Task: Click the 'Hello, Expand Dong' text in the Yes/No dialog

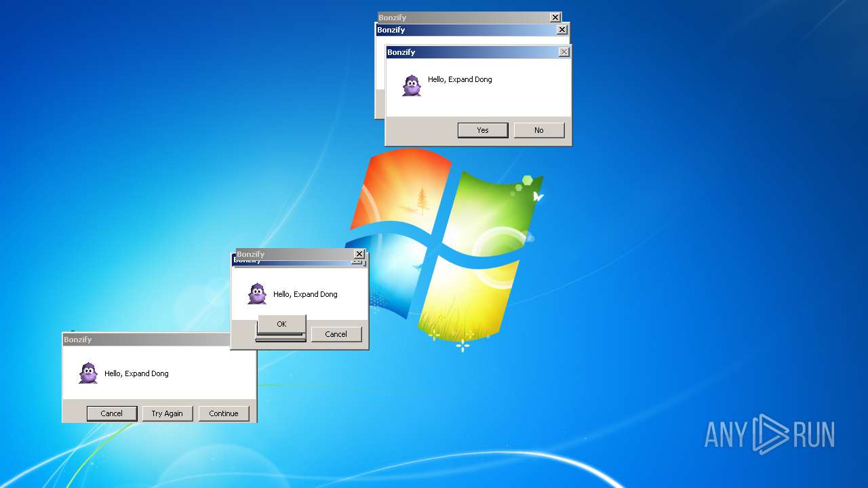Action: [x=460, y=79]
